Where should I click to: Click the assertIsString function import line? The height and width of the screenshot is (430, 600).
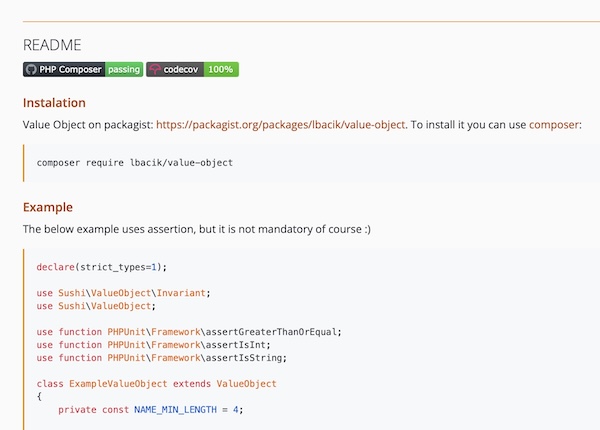point(162,358)
